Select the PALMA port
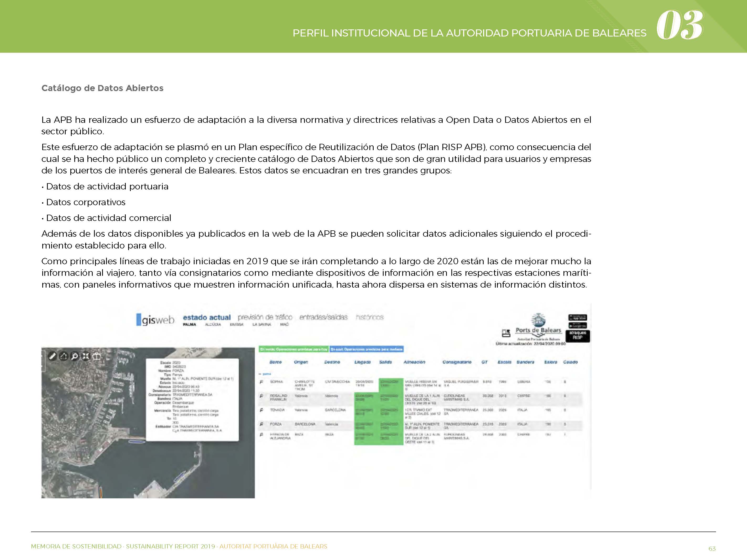 190,324
